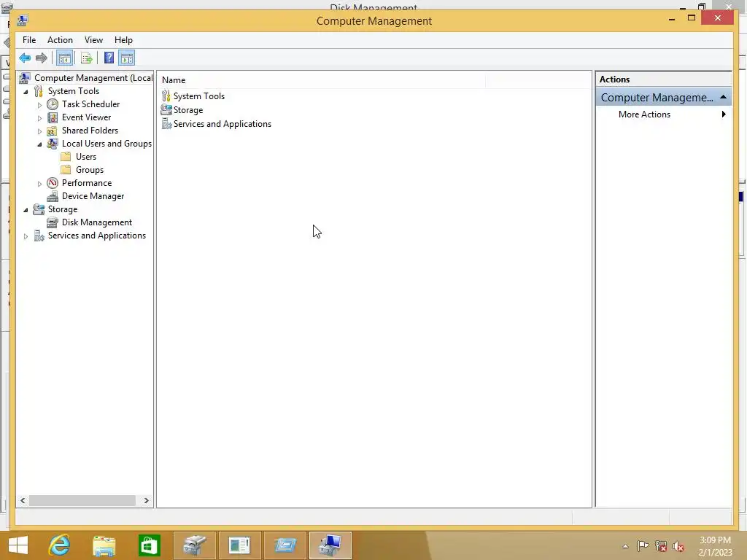
Task: Collapse Local Users and Groups node
Action: point(39,144)
